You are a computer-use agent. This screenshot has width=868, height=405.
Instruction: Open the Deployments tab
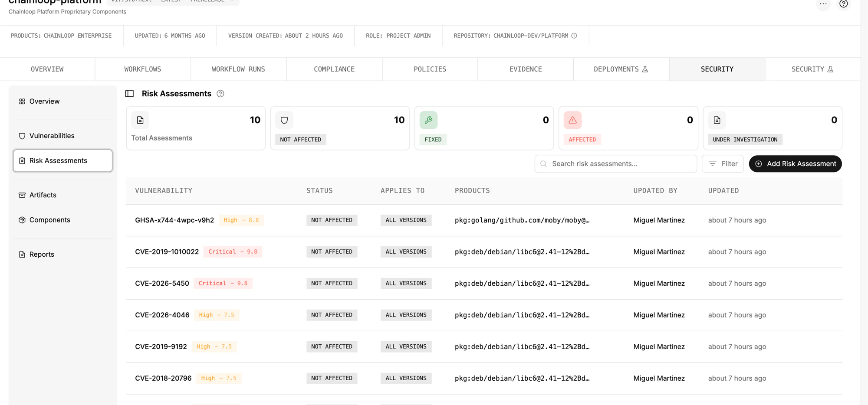(x=621, y=69)
